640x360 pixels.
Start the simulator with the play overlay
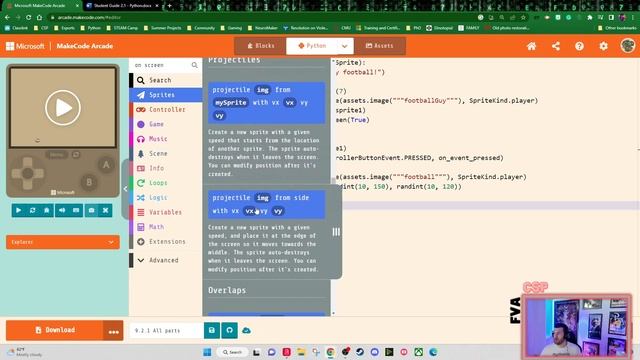click(63, 108)
